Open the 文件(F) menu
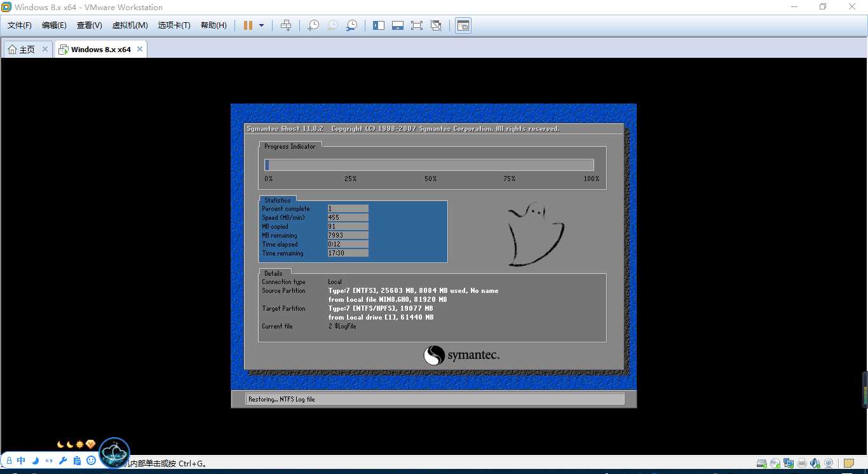 coord(20,25)
